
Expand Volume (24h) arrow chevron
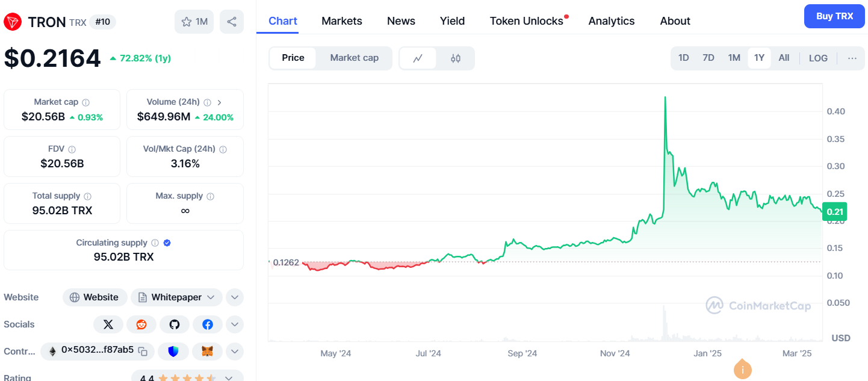pyautogui.click(x=219, y=102)
